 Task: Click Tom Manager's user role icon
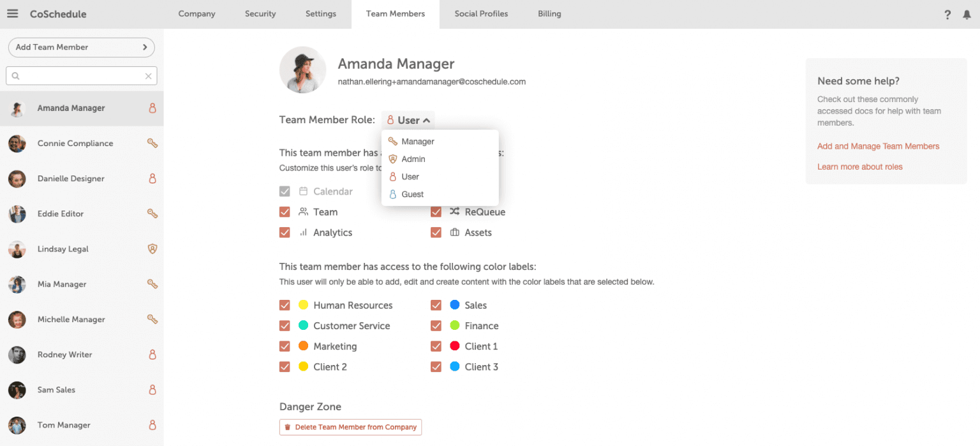click(152, 424)
